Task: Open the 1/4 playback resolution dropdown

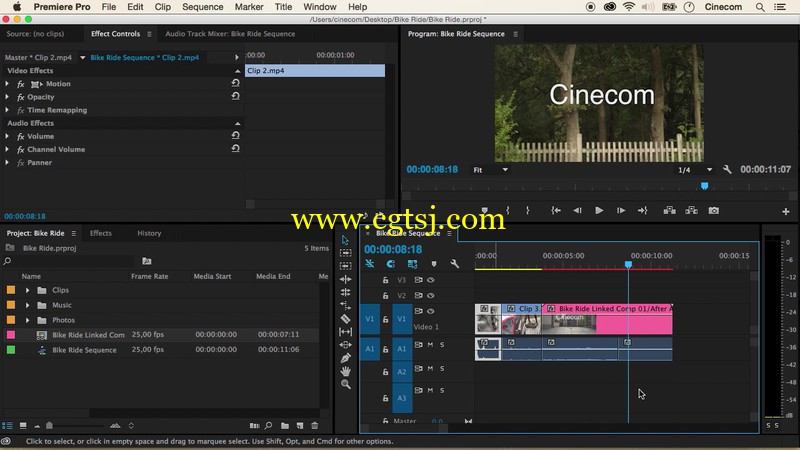Action: (694, 170)
